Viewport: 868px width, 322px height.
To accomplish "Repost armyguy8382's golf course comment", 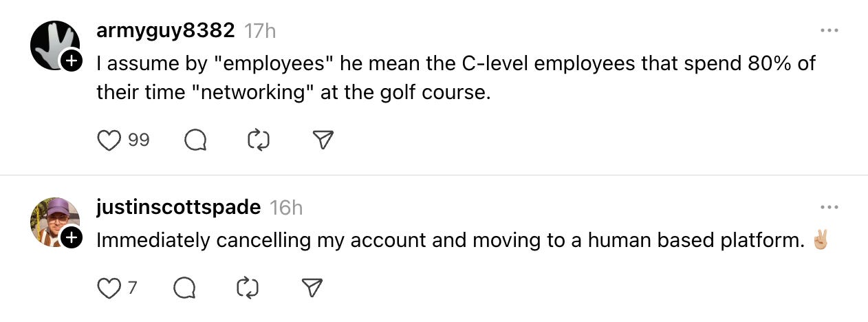I will click(258, 140).
